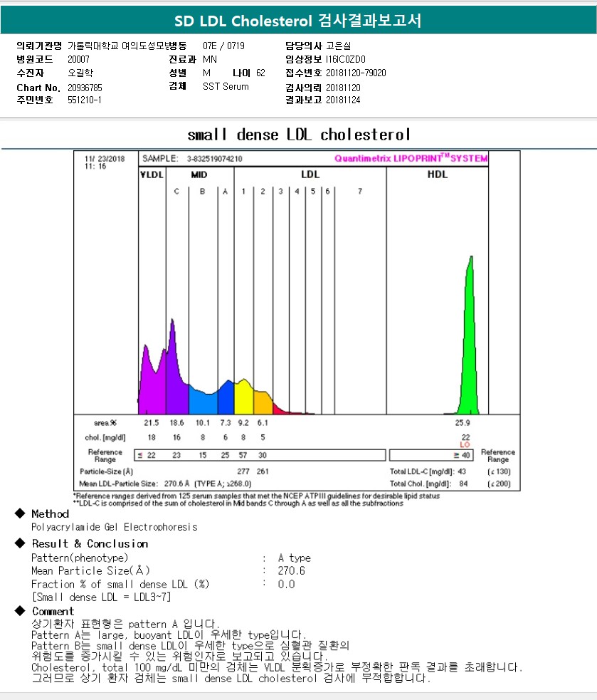The height and width of the screenshot is (700, 597).
Task: Click Chart No. value 20936785
Action: [85, 88]
